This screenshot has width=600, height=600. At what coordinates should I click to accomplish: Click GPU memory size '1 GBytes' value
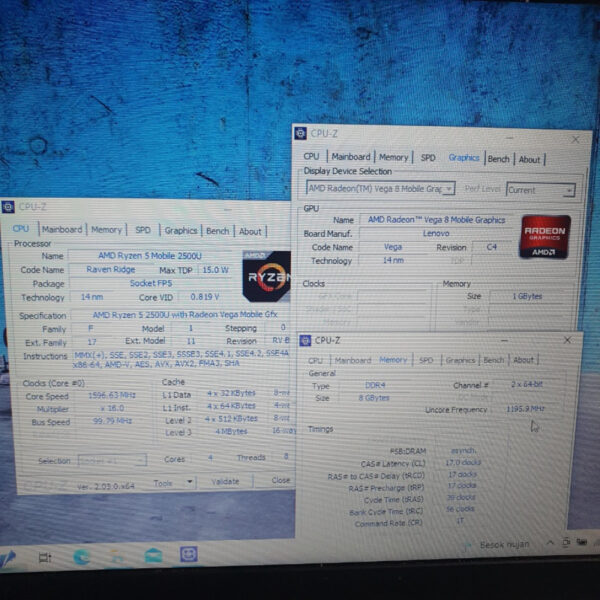pos(527,296)
